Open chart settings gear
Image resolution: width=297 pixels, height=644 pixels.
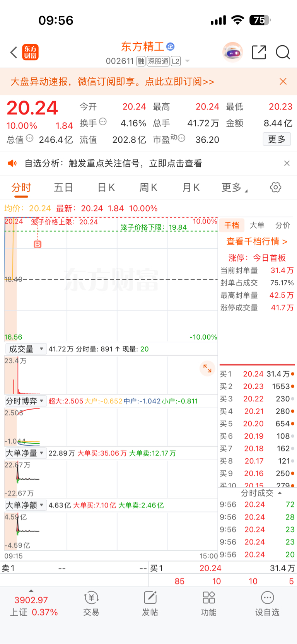click(276, 188)
